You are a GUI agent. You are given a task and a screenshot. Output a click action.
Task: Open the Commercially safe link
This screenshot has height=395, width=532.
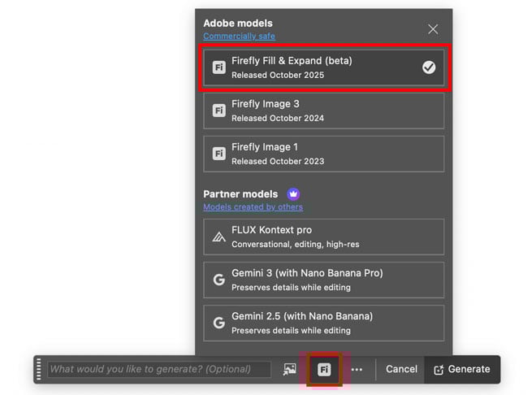(x=239, y=37)
